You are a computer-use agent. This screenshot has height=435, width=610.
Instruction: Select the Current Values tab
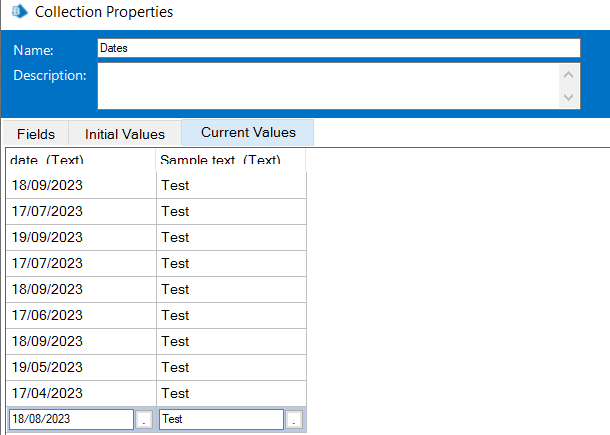click(248, 133)
